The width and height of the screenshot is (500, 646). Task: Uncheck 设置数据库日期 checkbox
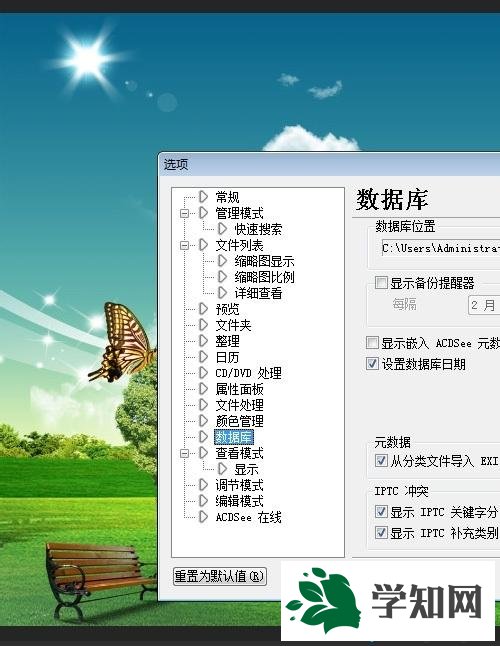(372, 363)
